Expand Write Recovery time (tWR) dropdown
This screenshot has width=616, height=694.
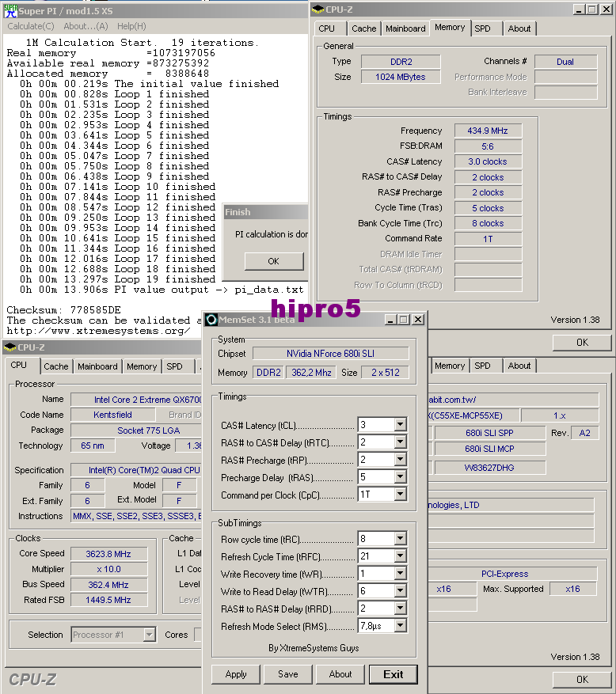[400, 573]
